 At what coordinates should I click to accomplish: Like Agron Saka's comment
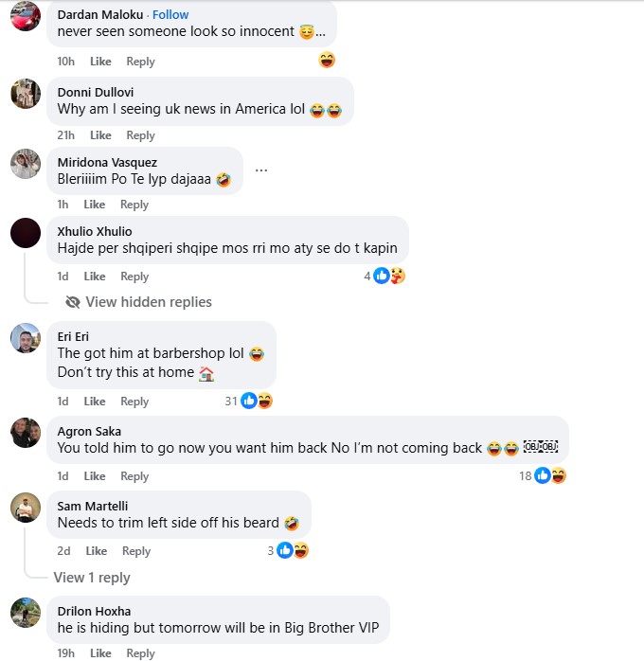(95, 476)
